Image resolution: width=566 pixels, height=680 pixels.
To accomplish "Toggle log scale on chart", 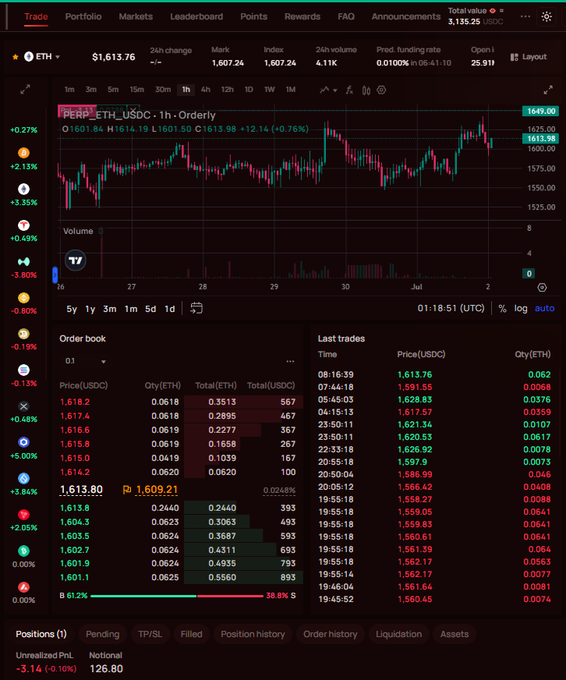I will tap(520, 308).
